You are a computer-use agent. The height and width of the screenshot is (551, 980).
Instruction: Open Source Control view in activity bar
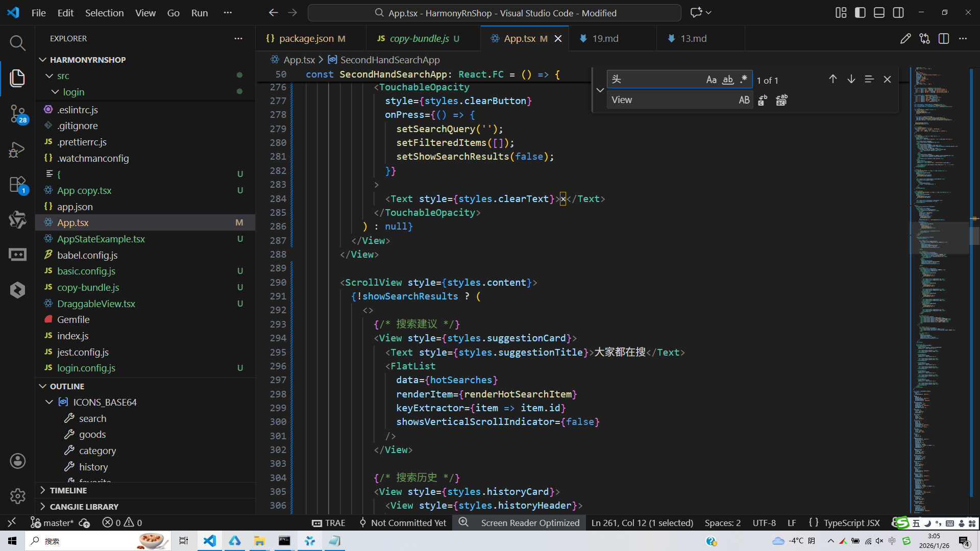(x=17, y=113)
